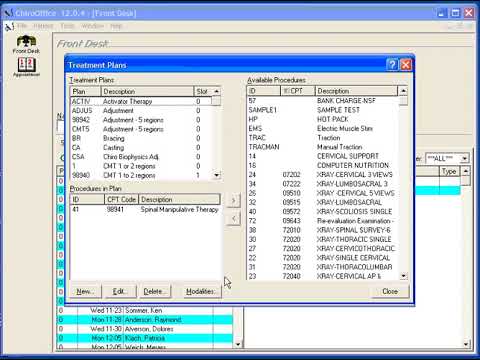Select the CSA Chiro Biophysics Adj plan
Screen dimensions: 480x360
tap(141, 157)
